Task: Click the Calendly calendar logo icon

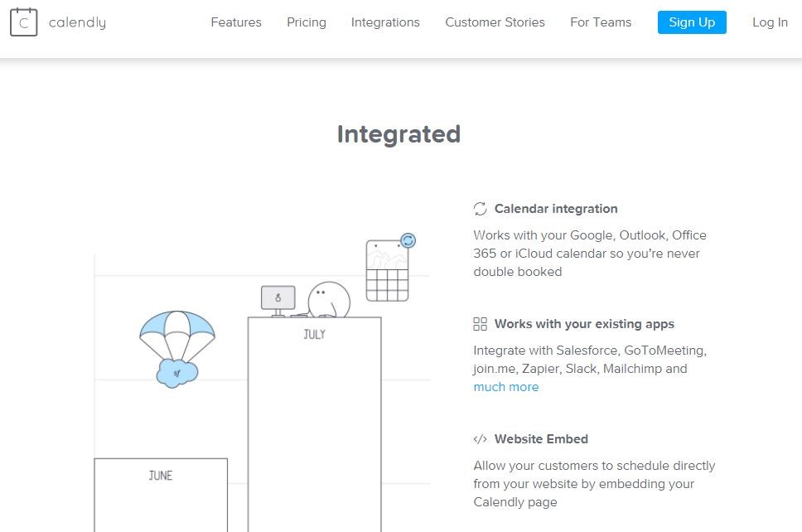Action: click(24, 22)
